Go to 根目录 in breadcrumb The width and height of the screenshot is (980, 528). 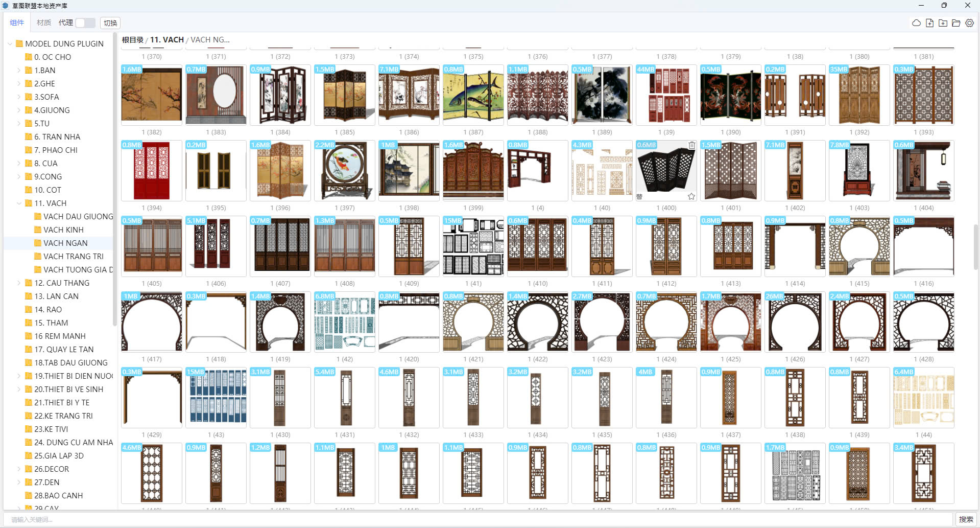click(132, 40)
